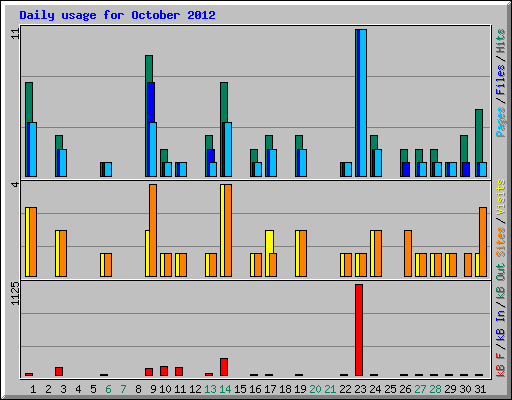Click the 'Files' legend label
512x400 pixels.
501,80
